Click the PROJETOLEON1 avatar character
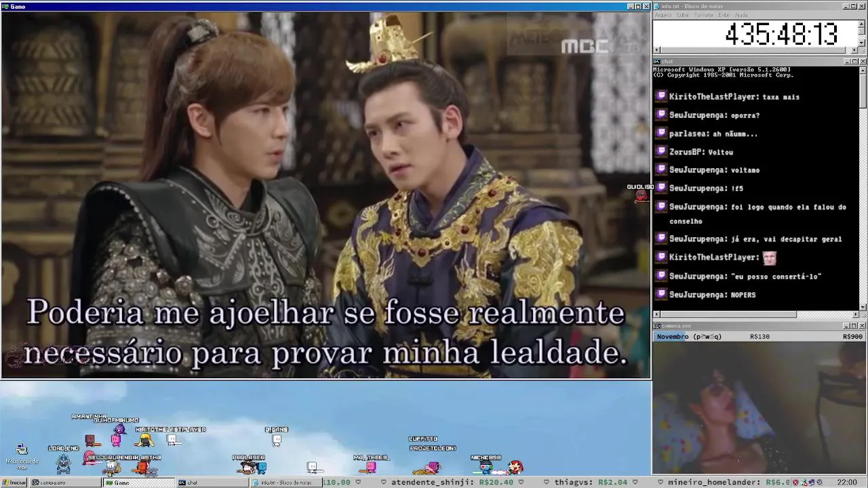Image resolution: width=868 pixels, height=488 pixels. tap(433, 467)
